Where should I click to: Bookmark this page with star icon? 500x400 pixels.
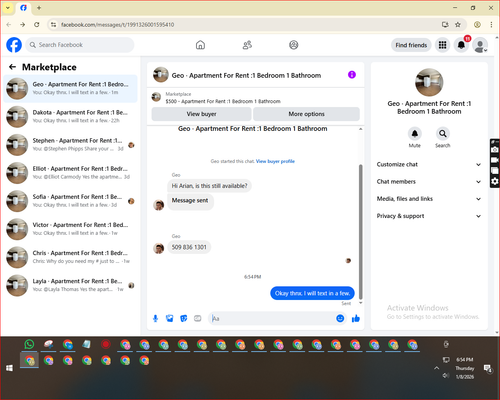pos(458,25)
